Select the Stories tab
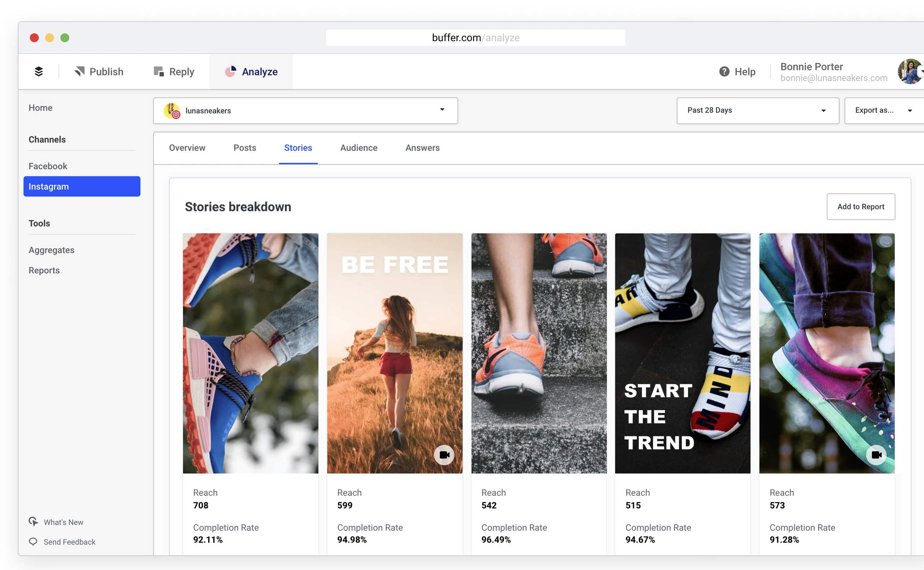 point(298,148)
